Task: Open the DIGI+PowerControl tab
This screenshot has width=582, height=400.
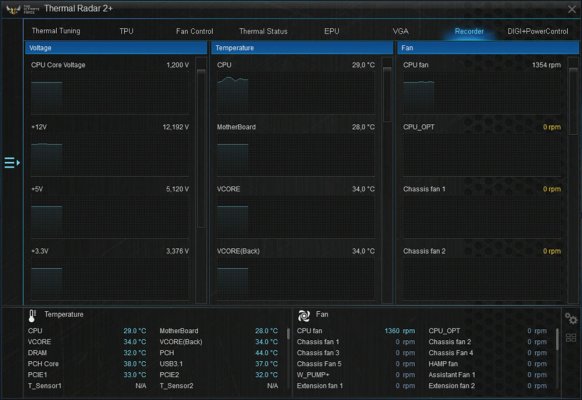Action: [x=537, y=31]
